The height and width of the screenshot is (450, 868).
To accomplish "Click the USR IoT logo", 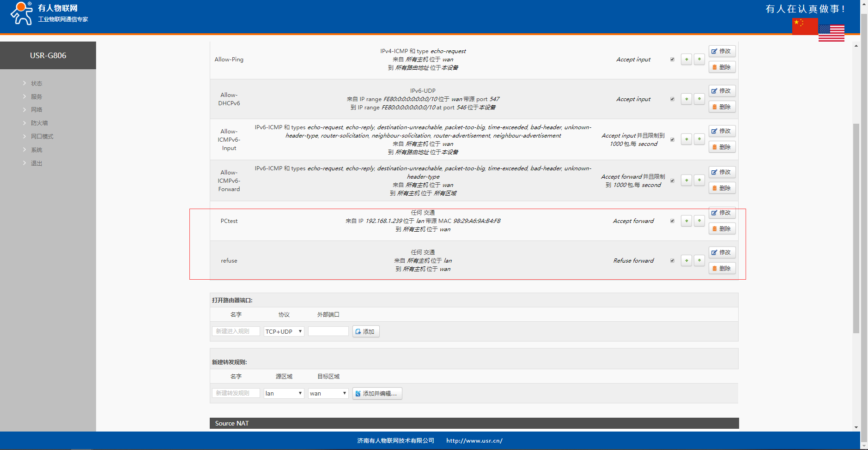I will (x=49, y=13).
